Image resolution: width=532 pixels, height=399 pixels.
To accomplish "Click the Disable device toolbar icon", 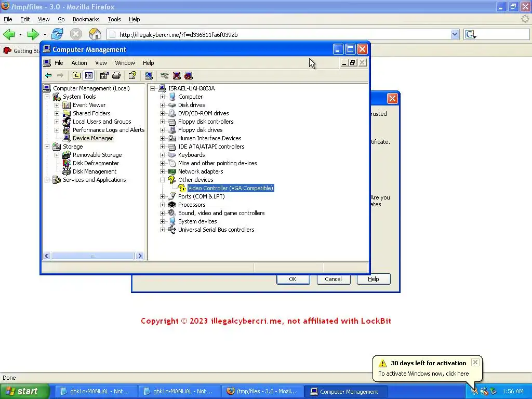I will coord(189,75).
